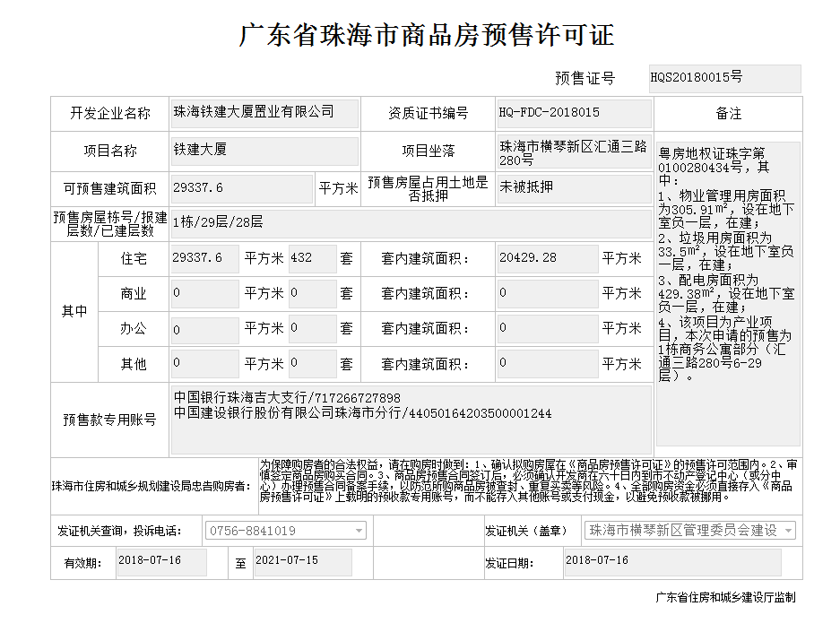Click the 资质证书编号 field HQ-FDC-2018015
This screenshot has width=840, height=632.
(x=574, y=113)
